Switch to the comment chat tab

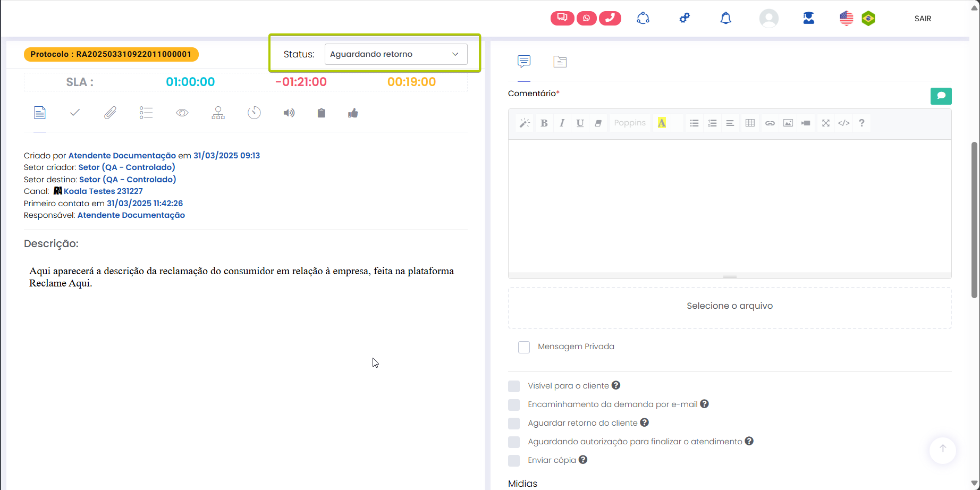click(x=524, y=62)
